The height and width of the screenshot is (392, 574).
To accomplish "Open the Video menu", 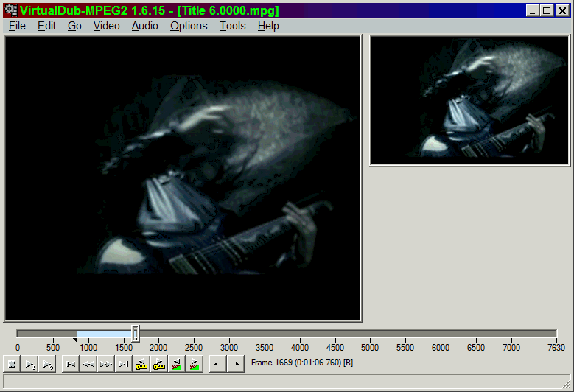I will [107, 26].
